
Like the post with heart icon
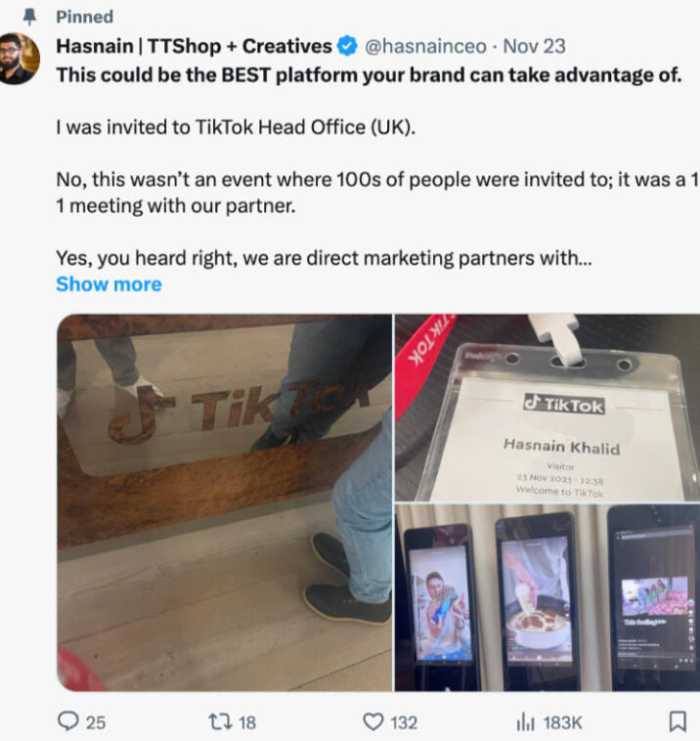coord(372,721)
